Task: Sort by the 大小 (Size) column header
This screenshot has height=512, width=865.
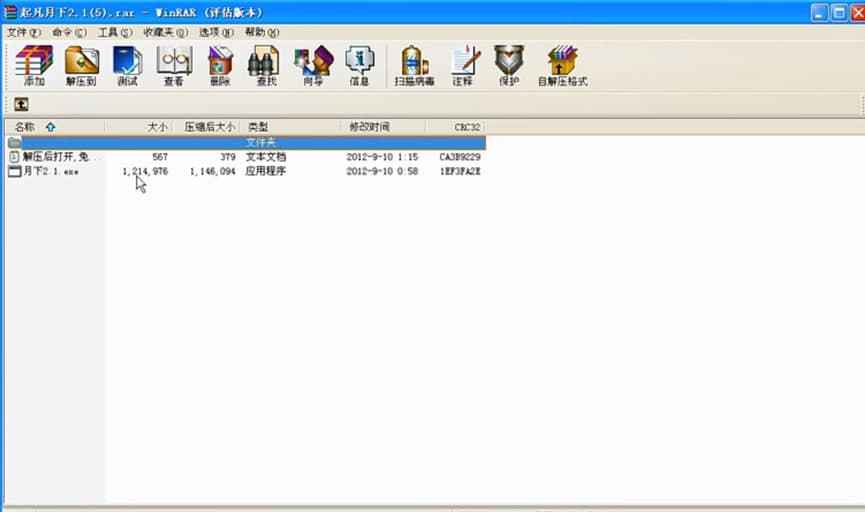Action: coord(139,127)
